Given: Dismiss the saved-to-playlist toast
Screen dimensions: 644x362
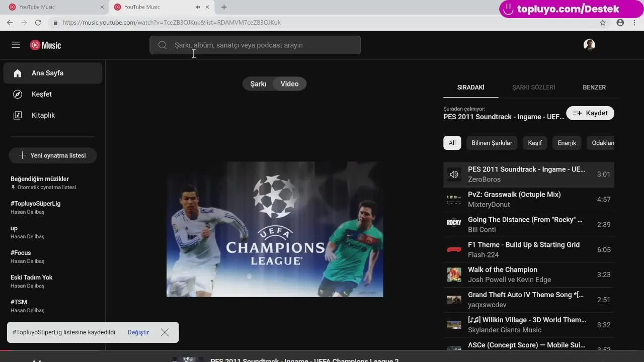Looking at the screenshot, I should [165, 332].
